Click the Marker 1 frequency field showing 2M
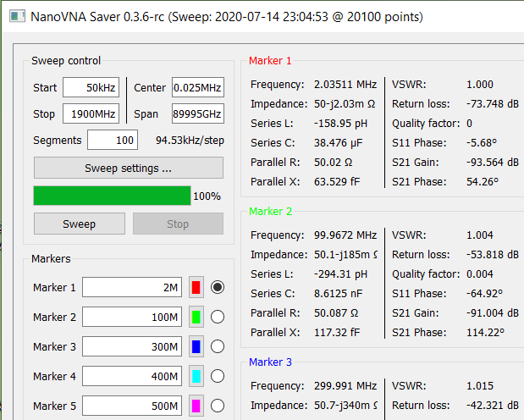Screen dimensions: 524x420 pos(132,287)
